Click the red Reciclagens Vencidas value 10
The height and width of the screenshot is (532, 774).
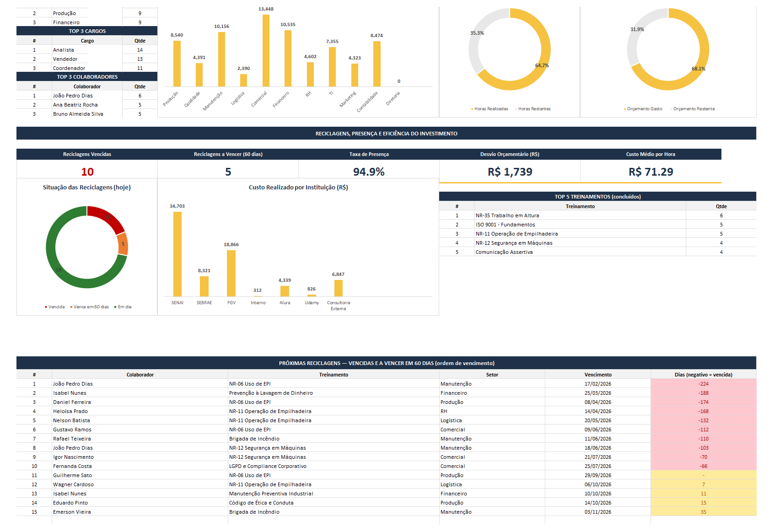87,172
